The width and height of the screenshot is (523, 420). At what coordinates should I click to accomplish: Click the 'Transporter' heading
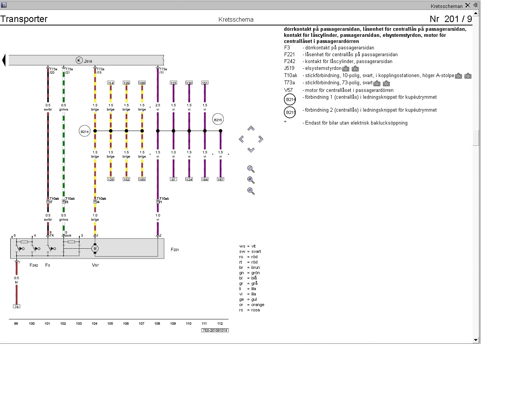[x=24, y=19]
